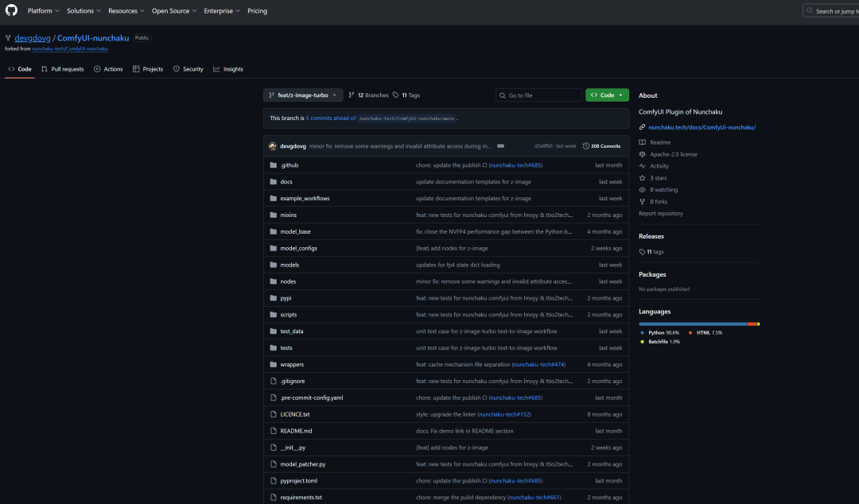Open the green Code dropdown button

pyautogui.click(x=607, y=95)
